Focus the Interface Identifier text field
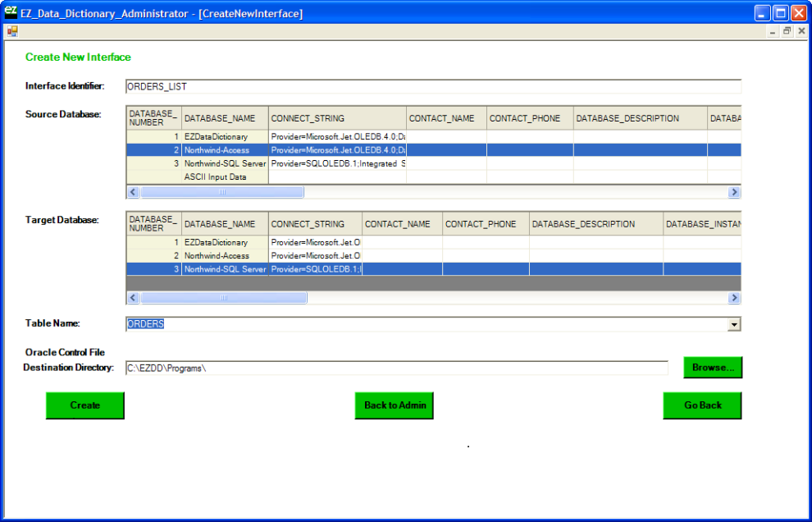The width and height of the screenshot is (812, 522). (432, 87)
